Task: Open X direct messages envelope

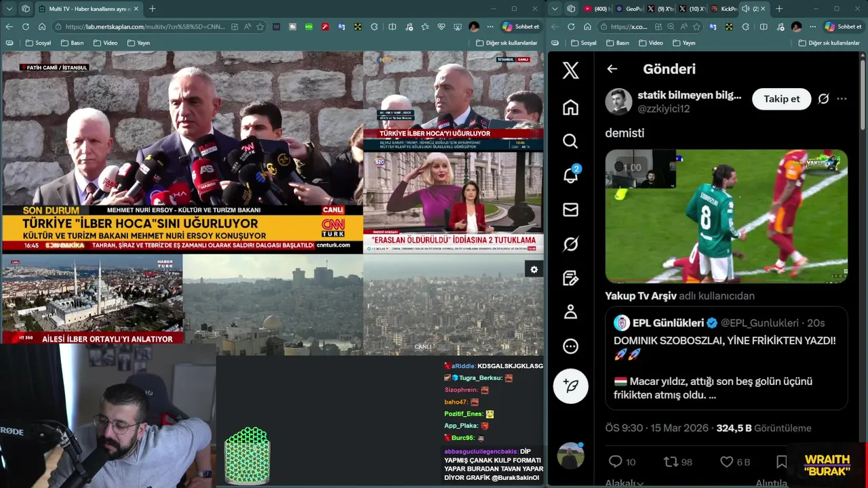Action: [570, 209]
